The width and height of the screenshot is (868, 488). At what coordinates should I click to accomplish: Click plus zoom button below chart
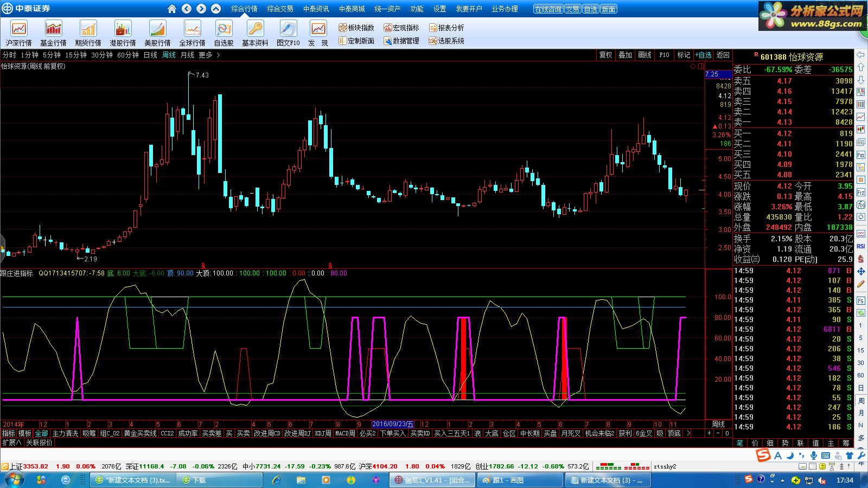(x=709, y=433)
